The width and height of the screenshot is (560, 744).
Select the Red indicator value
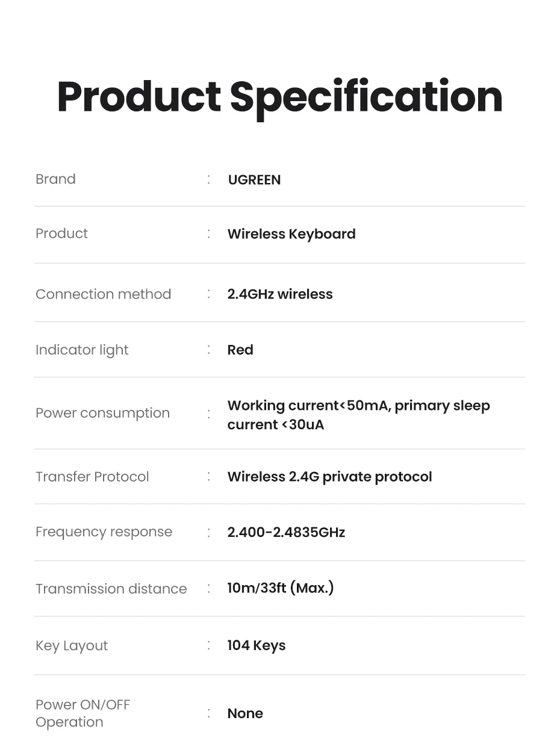pos(240,350)
